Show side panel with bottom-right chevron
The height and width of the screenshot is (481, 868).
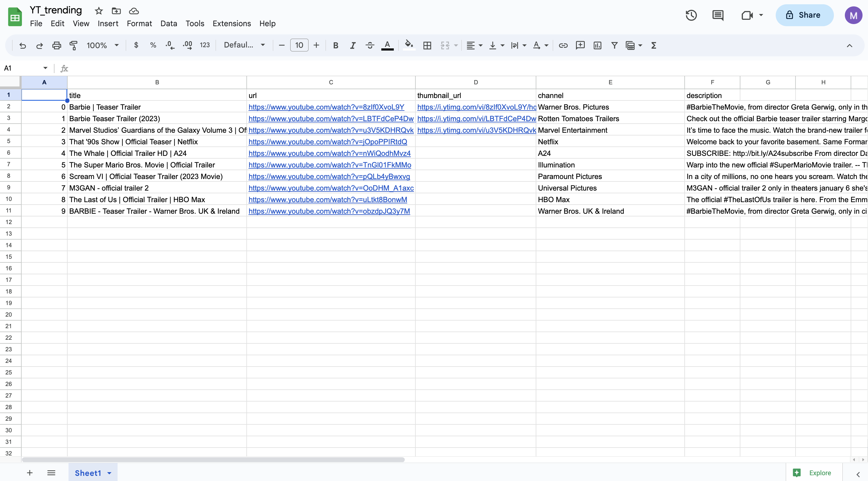click(858, 474)
